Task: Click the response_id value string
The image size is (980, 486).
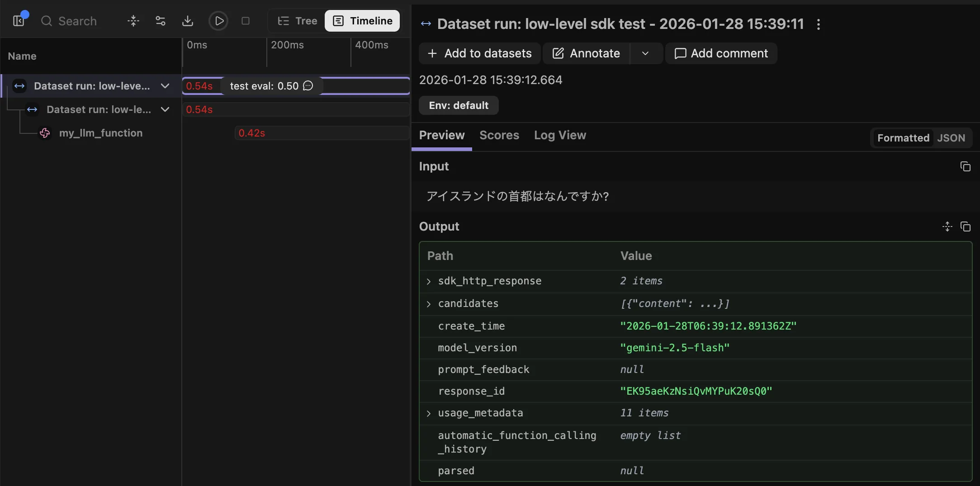Action: pyautogui.click(x=696, y=391)
